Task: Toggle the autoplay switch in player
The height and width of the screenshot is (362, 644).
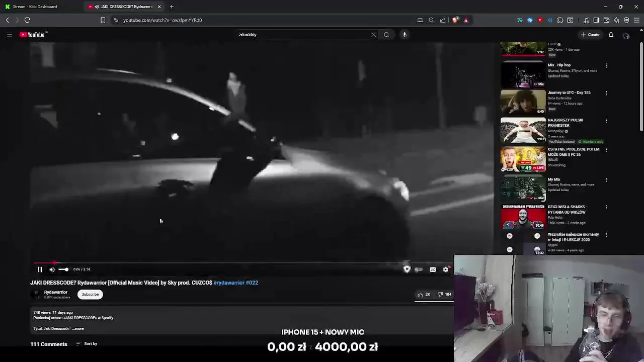Action: (x=419, y=269)
